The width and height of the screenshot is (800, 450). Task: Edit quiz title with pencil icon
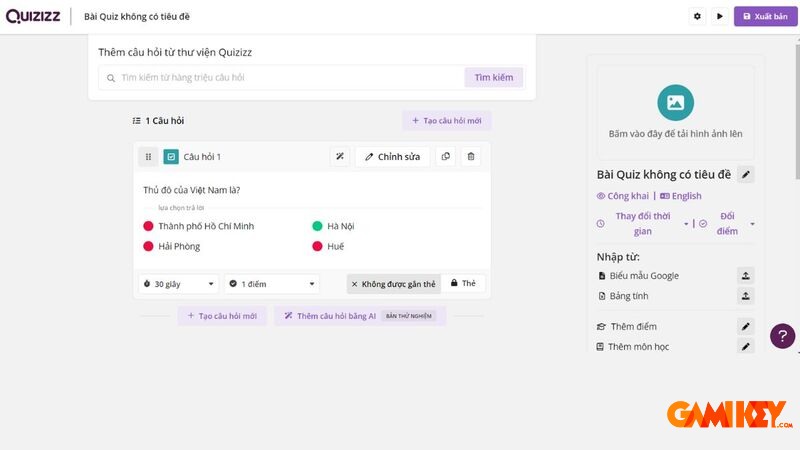[745, 175]
